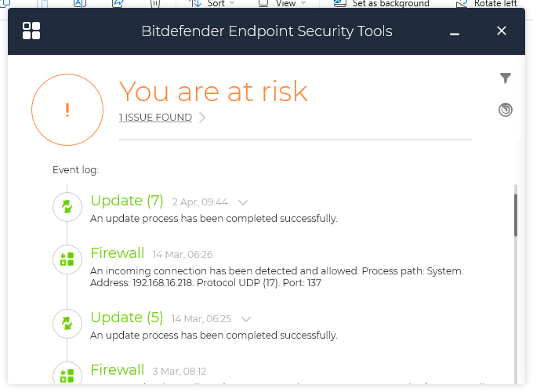This screenshot has width=533, height=392.
Task: Minimize the Bitdefender Endpoint Security window
Action: pyautogui.click(x=455, y=31)
